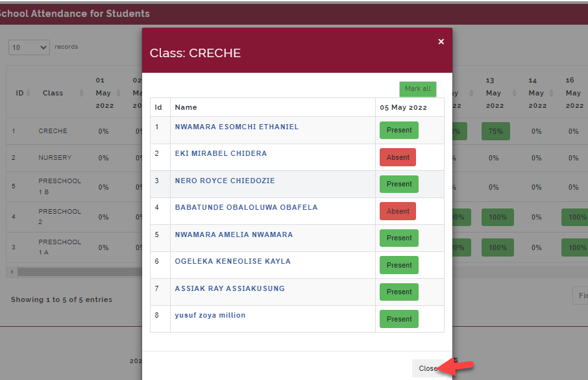This screenshot has width=588, height=380.
Task: Click the Mark all button
Action: (418, 89)
